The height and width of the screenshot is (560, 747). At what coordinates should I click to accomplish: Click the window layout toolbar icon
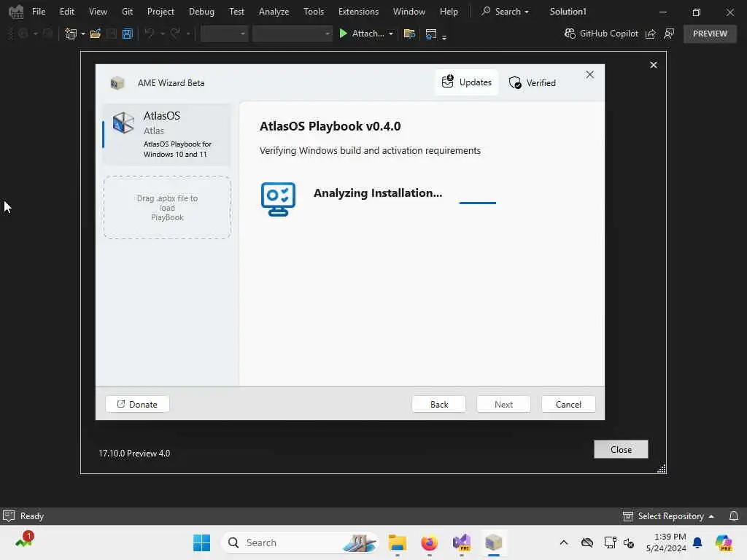point(431,34)
